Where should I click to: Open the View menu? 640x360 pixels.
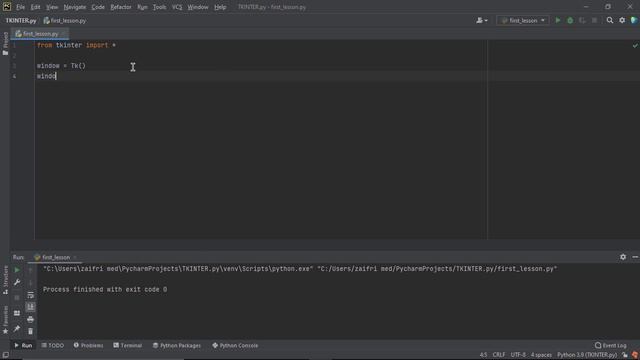pos(52,7)
